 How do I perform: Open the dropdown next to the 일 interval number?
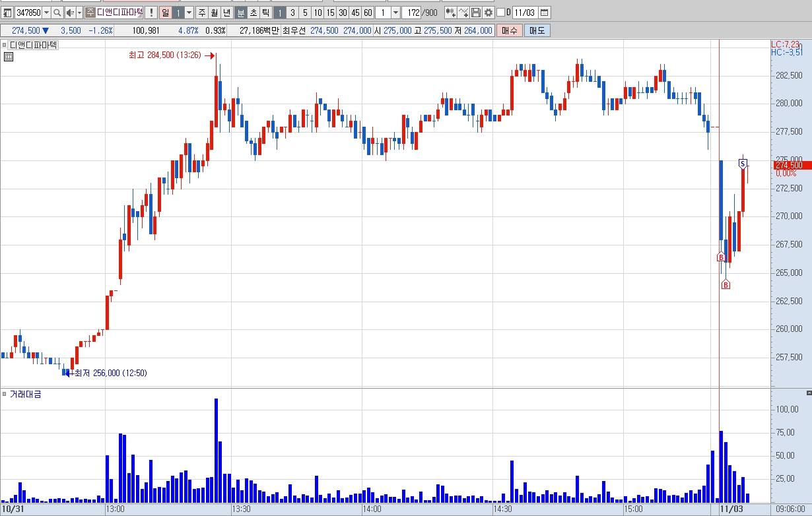189,13
